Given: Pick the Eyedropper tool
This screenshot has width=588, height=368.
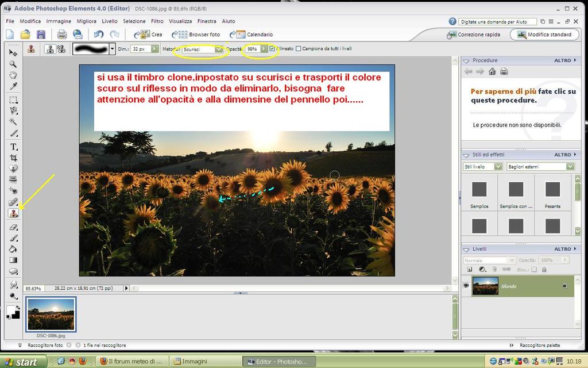Looking at the screenshot, I should coord(13,86).
